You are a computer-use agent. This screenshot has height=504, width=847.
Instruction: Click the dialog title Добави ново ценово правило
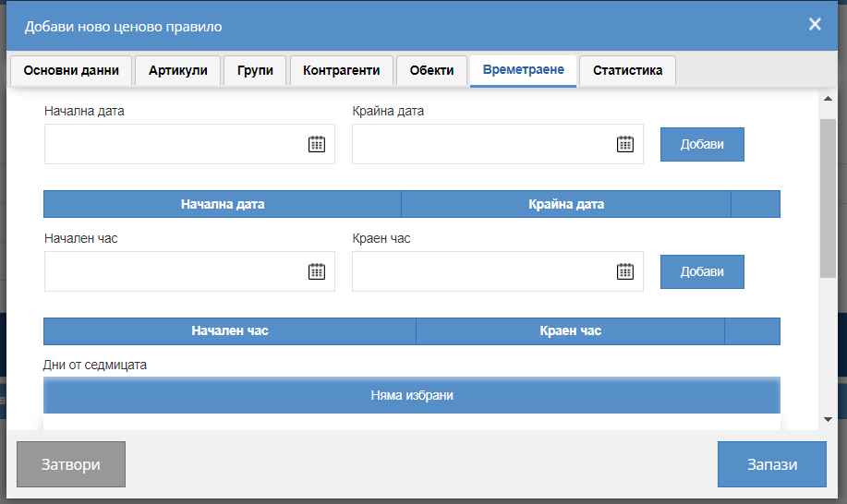(x=123, y=27)
